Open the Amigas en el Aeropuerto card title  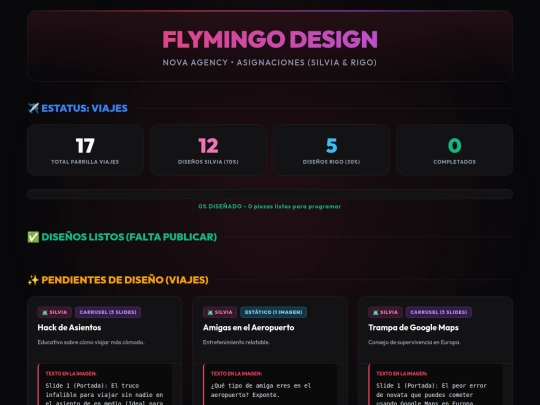point(248,328)
